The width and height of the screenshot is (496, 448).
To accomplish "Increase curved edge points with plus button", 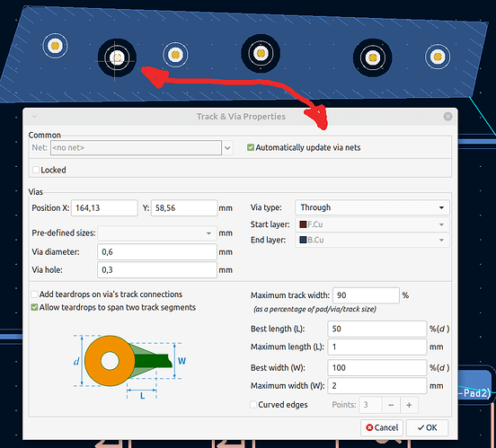I will [x=409, y=405].
